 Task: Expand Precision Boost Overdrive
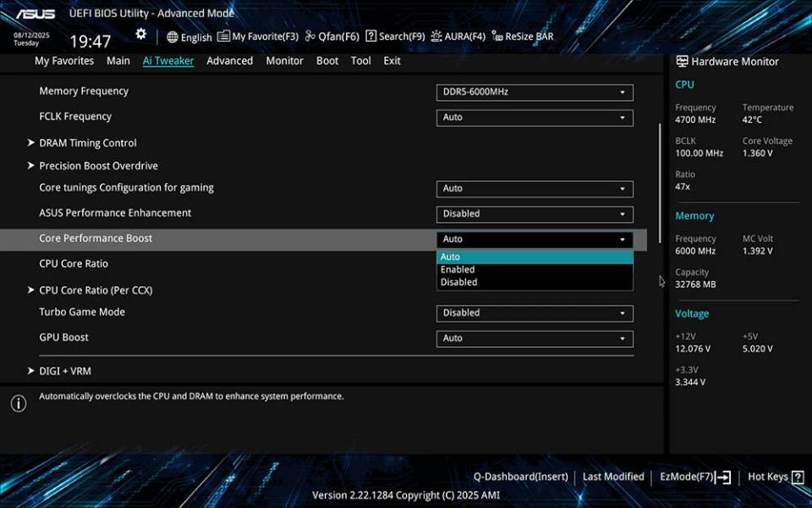click(x=99, y=165)
